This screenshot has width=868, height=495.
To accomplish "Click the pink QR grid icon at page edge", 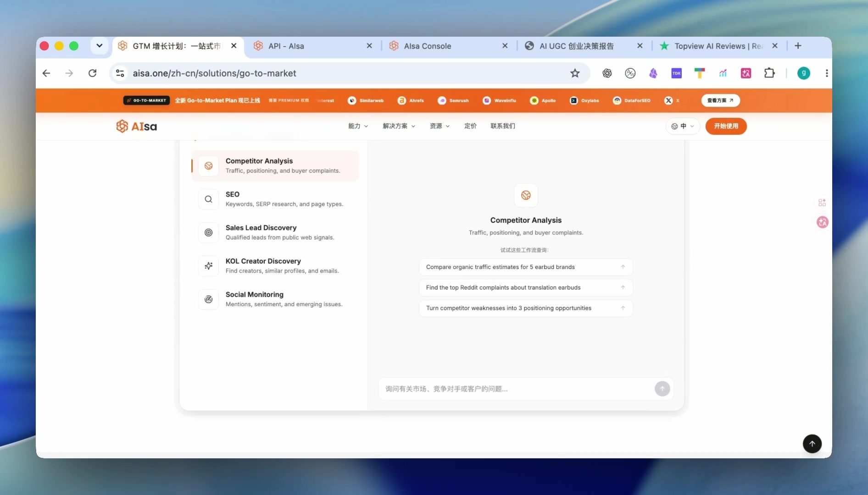I will [822, 203].
